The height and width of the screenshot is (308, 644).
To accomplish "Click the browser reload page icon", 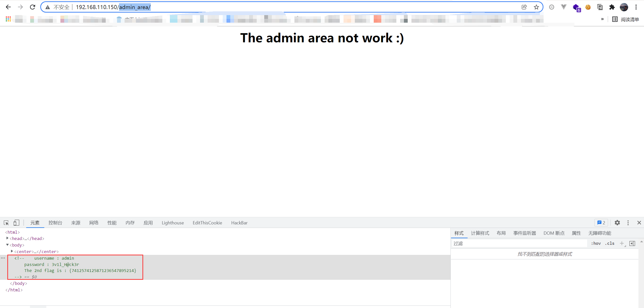I will click(32, 7).
